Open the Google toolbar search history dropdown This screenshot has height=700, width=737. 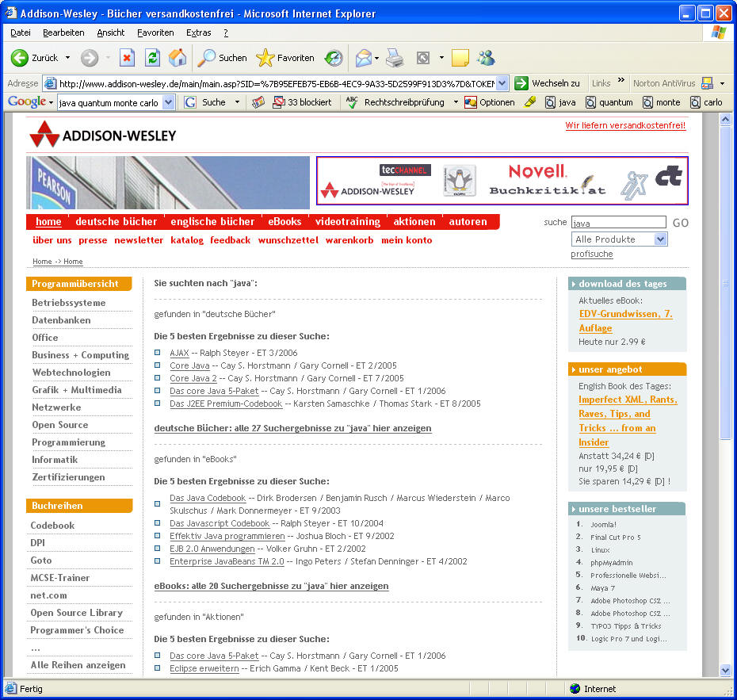(x=168, y=102)
